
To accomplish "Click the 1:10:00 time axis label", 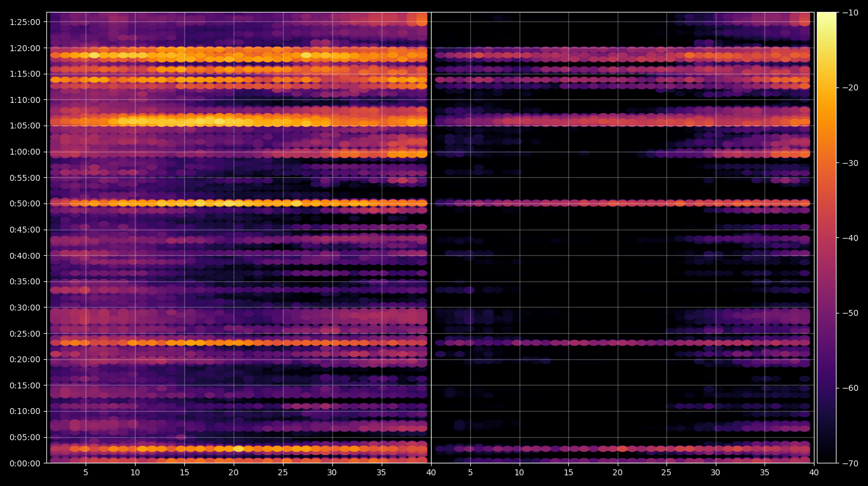I will (25, 100).
